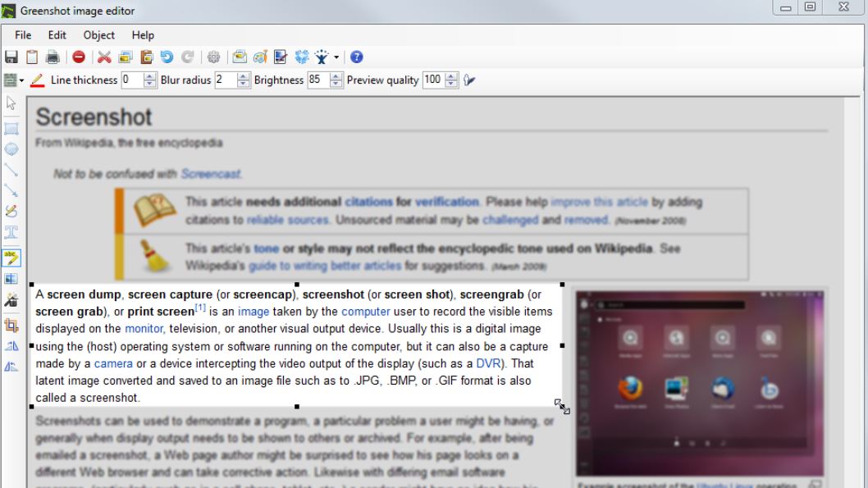
Task: Save the image with the floppy icon
Action: tap(11, 57)
